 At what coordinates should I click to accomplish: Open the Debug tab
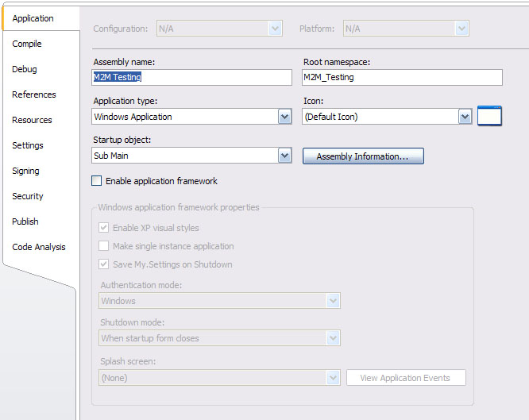click(25, 69)
